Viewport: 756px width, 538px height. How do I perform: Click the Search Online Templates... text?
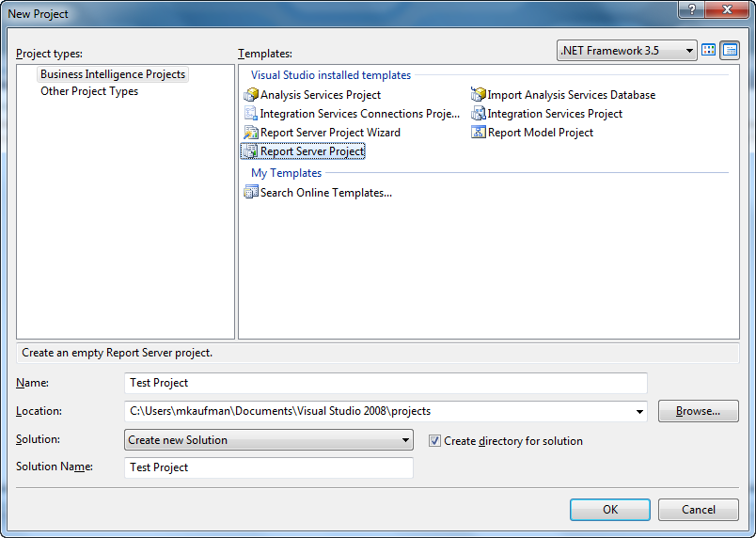(x=326, y=193)
